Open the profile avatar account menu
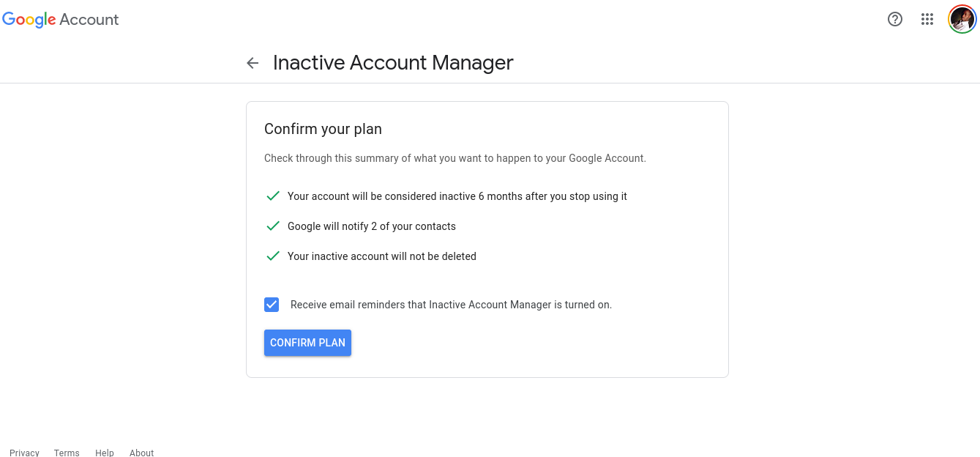Screen dimensions: 980x457 click(x=962, y=20)
